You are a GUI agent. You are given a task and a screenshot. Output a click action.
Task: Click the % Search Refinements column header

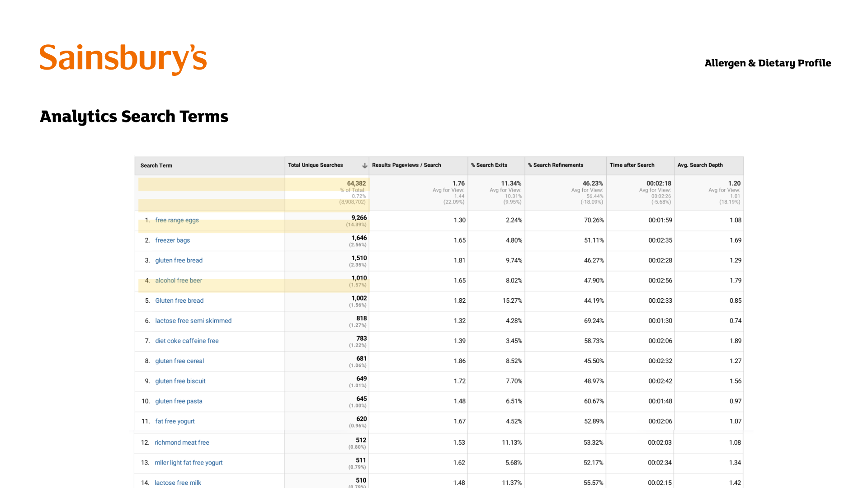coord(556,165)
